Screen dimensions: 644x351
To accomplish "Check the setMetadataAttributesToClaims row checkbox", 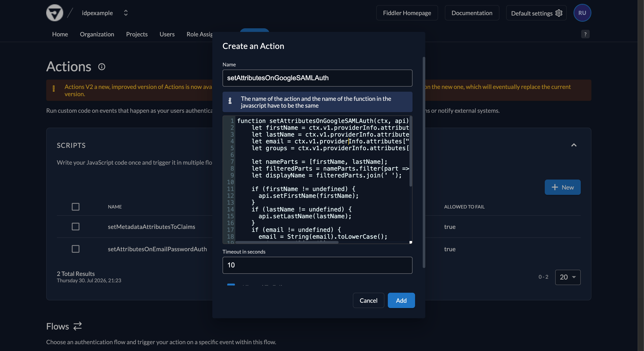I will click(x=76, y=226).
